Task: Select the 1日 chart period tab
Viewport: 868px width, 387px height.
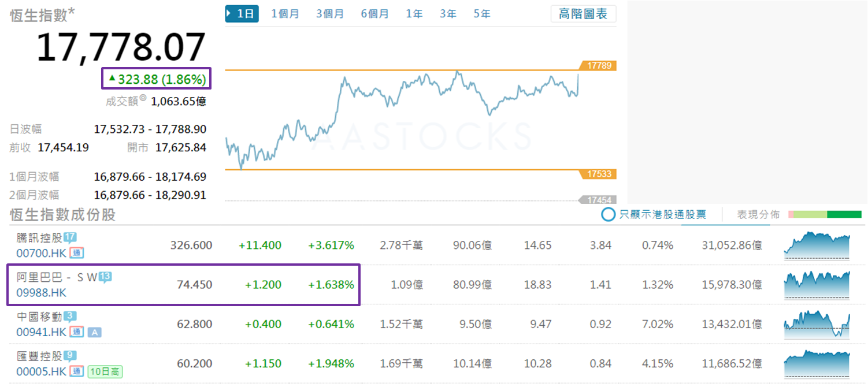Action: (242, 14)
